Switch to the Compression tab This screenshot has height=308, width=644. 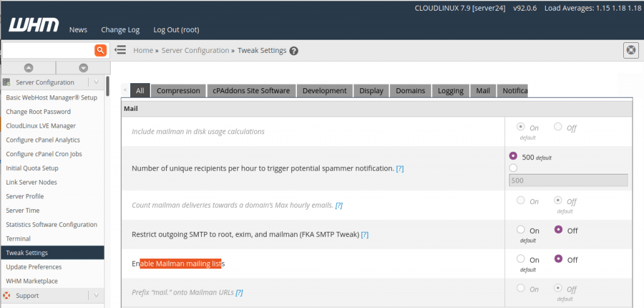(x=178, y=91)
